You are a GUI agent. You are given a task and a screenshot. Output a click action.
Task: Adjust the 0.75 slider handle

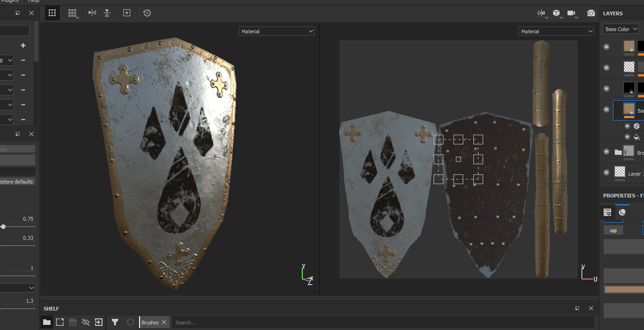click(3, 227)
